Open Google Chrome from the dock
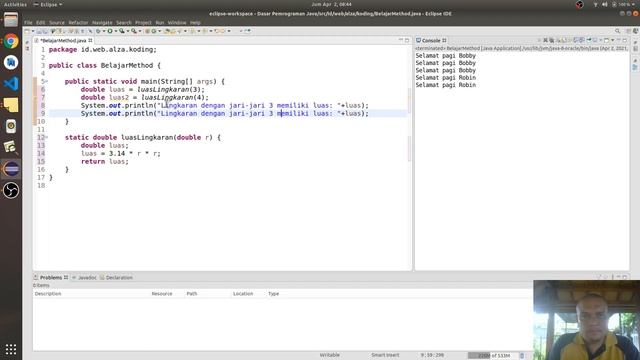This screenshot has height=360, width=640. [x=11, y=41]
